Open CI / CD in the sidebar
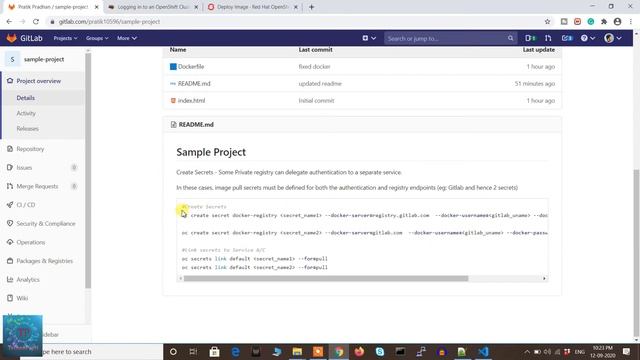Screen dimensions: 640x360 [26, 205]
